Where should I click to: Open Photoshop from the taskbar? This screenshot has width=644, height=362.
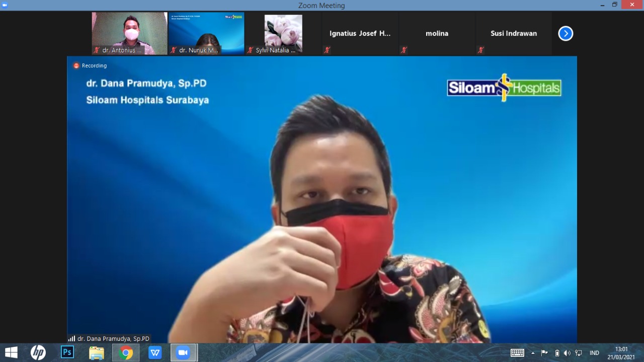67,352
